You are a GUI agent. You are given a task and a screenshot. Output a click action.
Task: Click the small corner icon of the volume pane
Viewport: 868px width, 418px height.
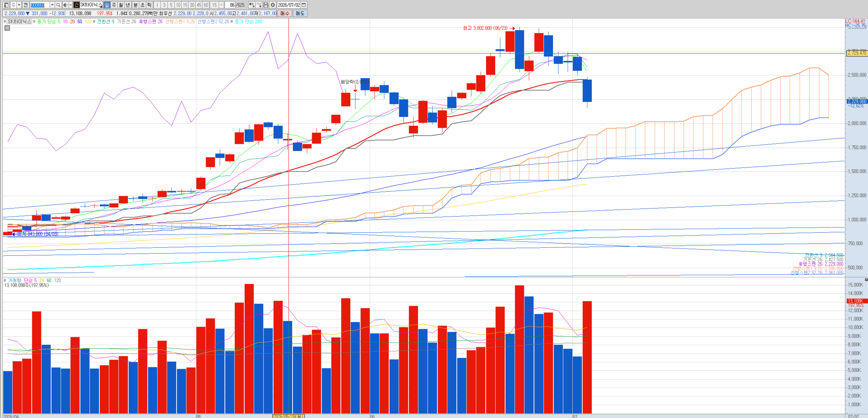866,280
